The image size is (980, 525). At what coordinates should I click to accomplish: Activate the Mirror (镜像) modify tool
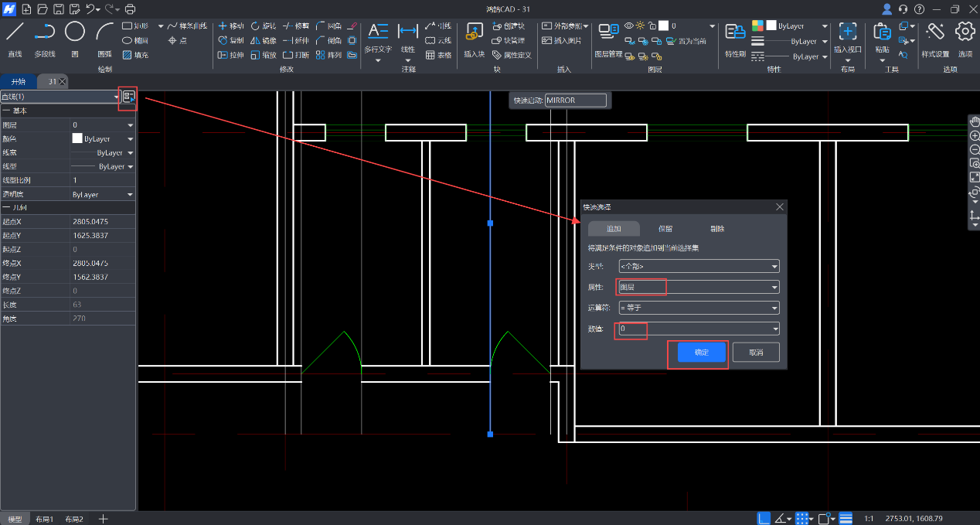coord(263,40)
